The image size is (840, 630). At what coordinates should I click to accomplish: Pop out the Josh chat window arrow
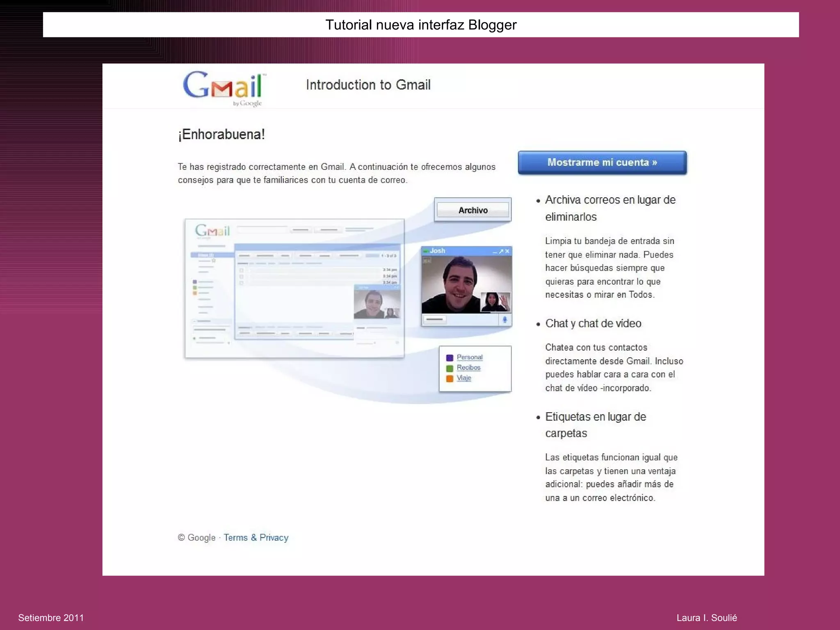pyautogui.click(x=501, y=251)
